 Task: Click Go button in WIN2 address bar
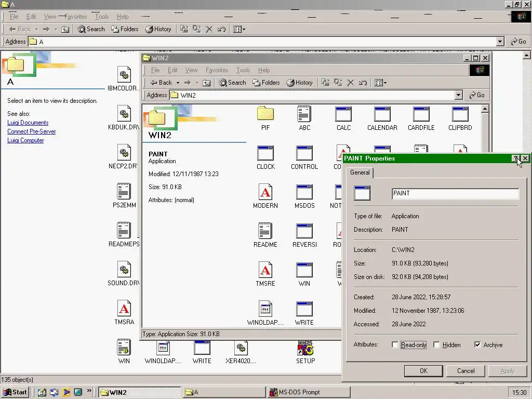click(477, 95)
